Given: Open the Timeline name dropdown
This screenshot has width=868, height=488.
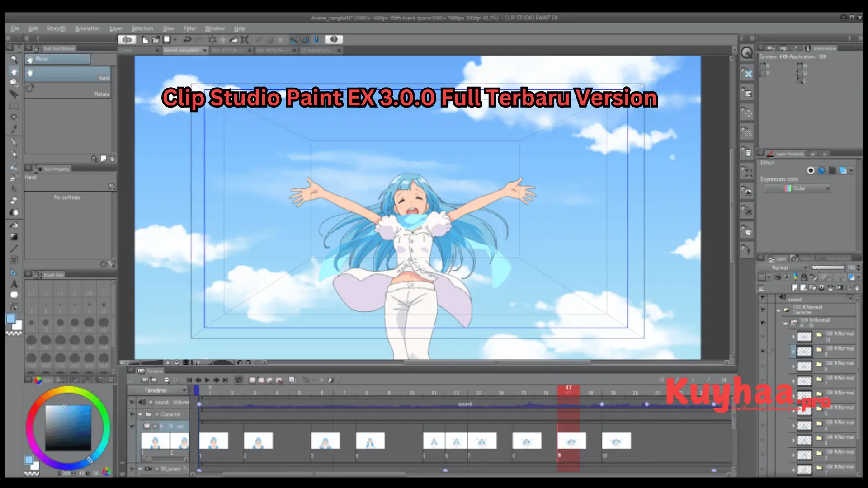Looking at the screenshot, I should pyautogui.click(x=158, y=390).
